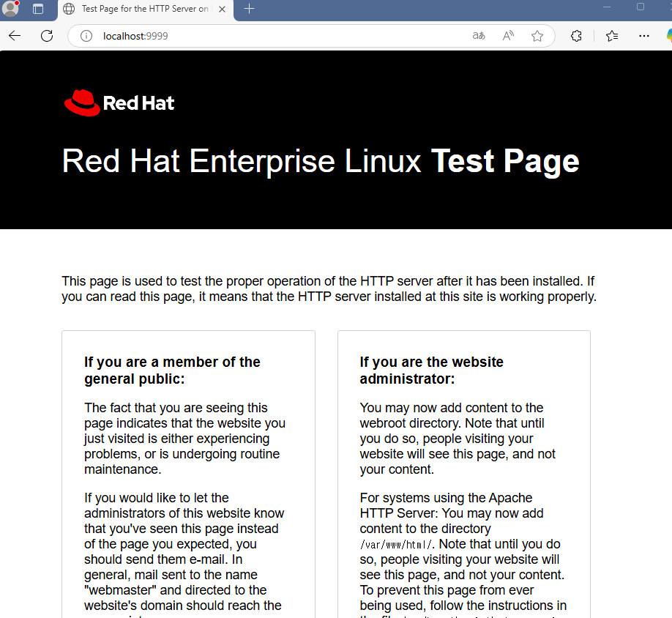
Task: Minimize the Edge browser window
Action: click(606, 7)
